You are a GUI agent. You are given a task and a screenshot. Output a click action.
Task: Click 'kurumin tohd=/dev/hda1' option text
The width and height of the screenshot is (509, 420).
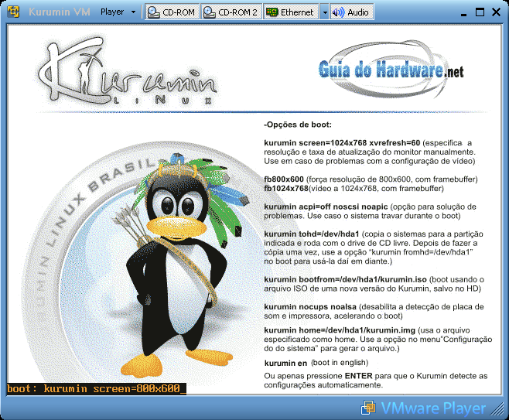312,234
